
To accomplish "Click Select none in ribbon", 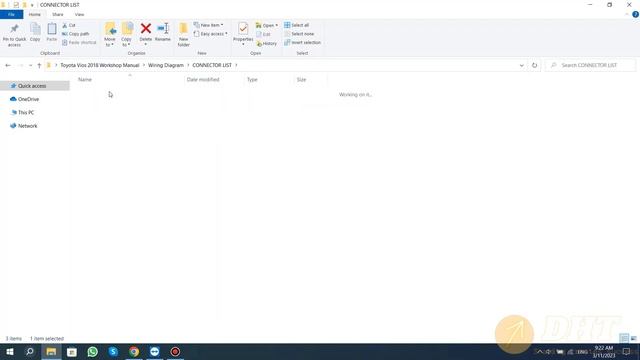I will pyautogui.click(x=299, y=34).
